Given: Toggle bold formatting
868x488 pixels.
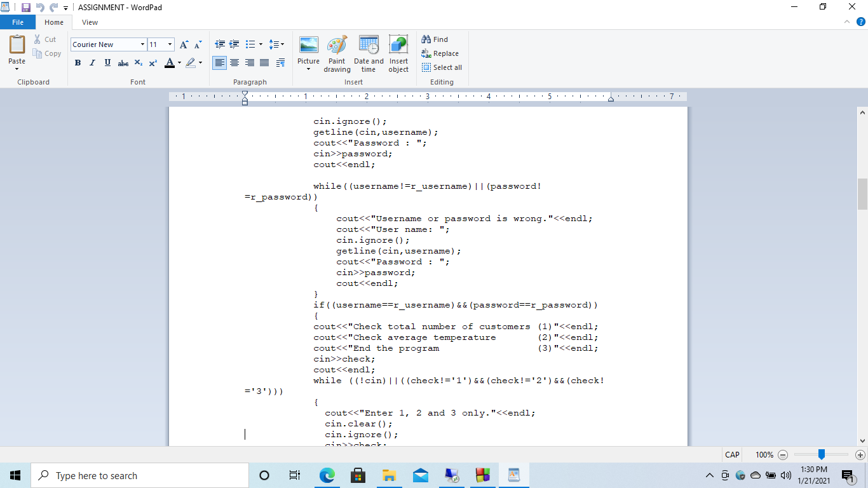Looking at the screenshot, I should click(x=78, y=63).
